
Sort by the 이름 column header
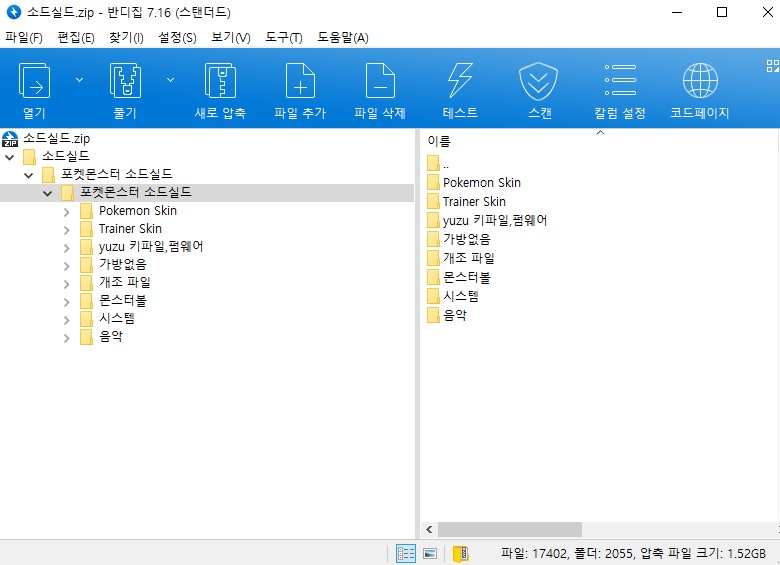pyautogui.click(x=439, y=141)
